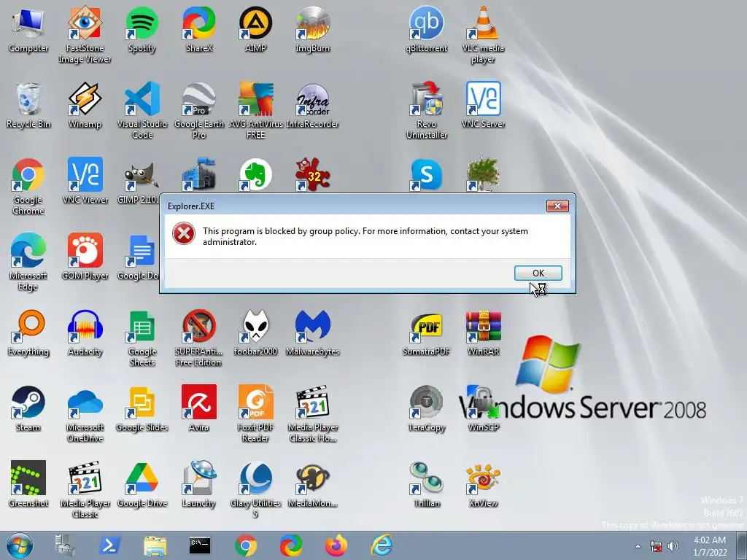Image resolution: width=747 pixels, height=560 pixels.
Task: Select the ImgBurn desktop icon
Action: (x=312, y=29)
